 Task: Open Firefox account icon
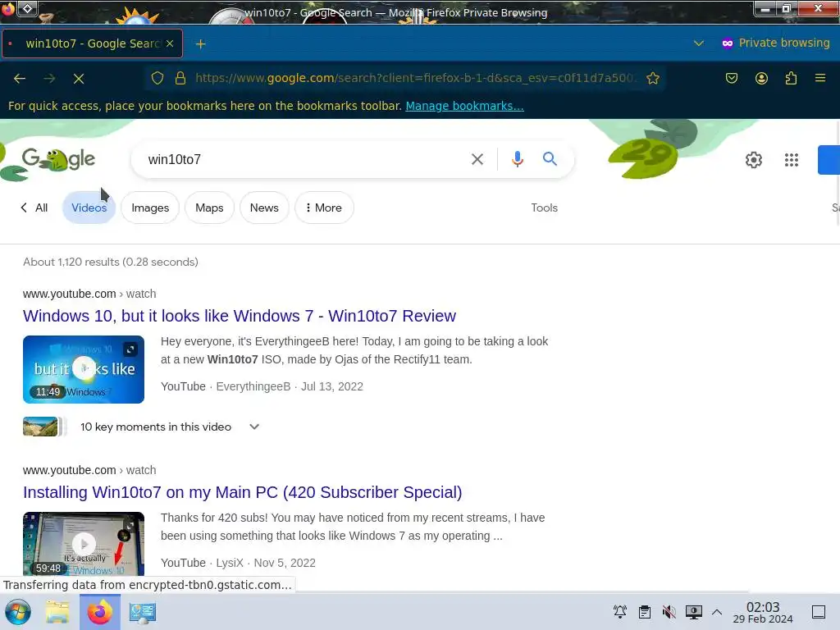tap(761, 78)
